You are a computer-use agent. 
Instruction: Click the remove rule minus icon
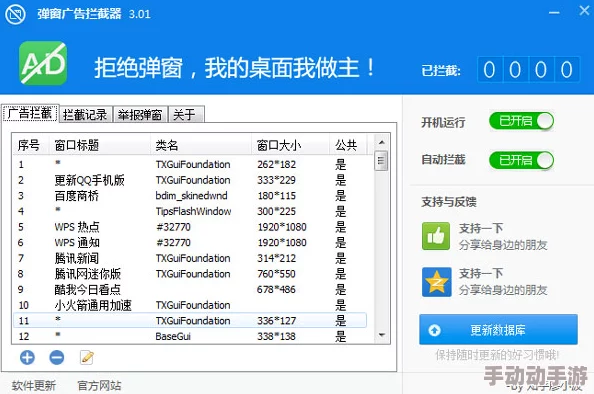coord(57,357)
